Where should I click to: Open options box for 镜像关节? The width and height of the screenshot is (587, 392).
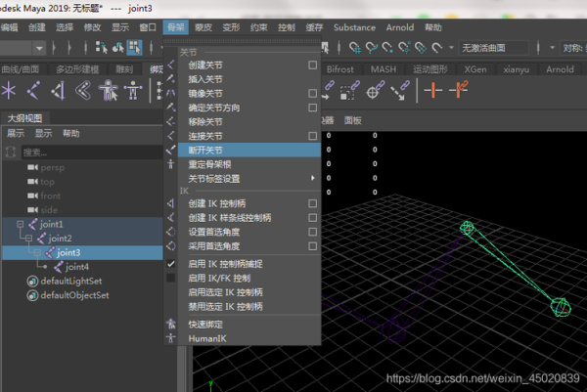(x=313, y=93)
